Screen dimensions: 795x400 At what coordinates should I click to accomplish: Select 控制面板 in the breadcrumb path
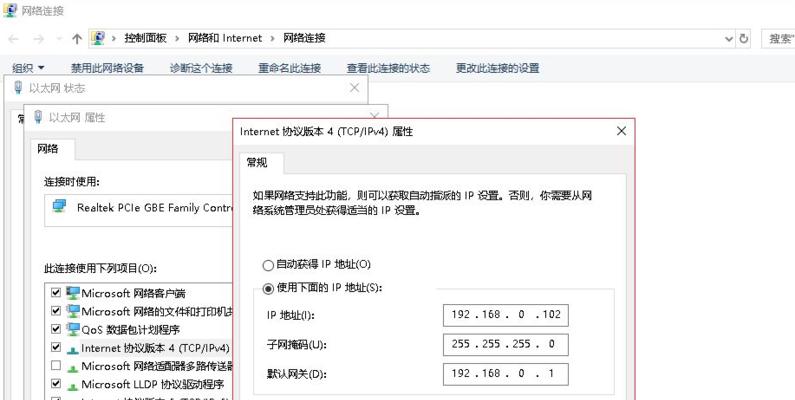point(146,38)
